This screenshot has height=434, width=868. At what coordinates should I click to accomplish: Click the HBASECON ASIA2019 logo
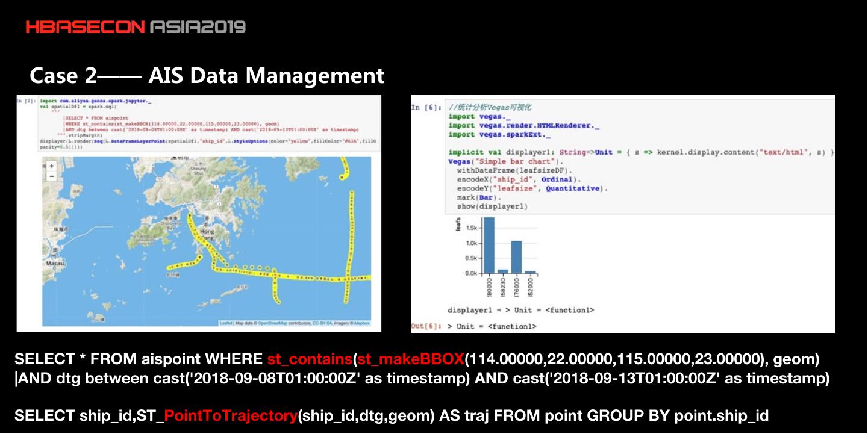[x=136, y=27]
